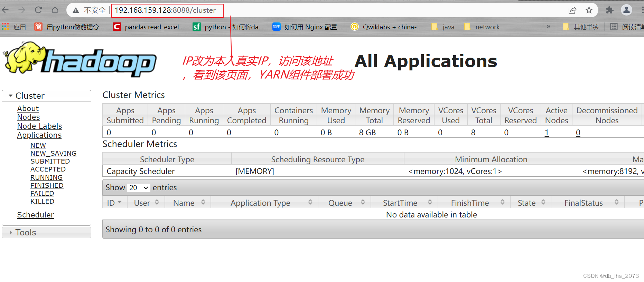Sort the table by State column
This screenshot has width=644, height=282.
[x=531, y=203]
